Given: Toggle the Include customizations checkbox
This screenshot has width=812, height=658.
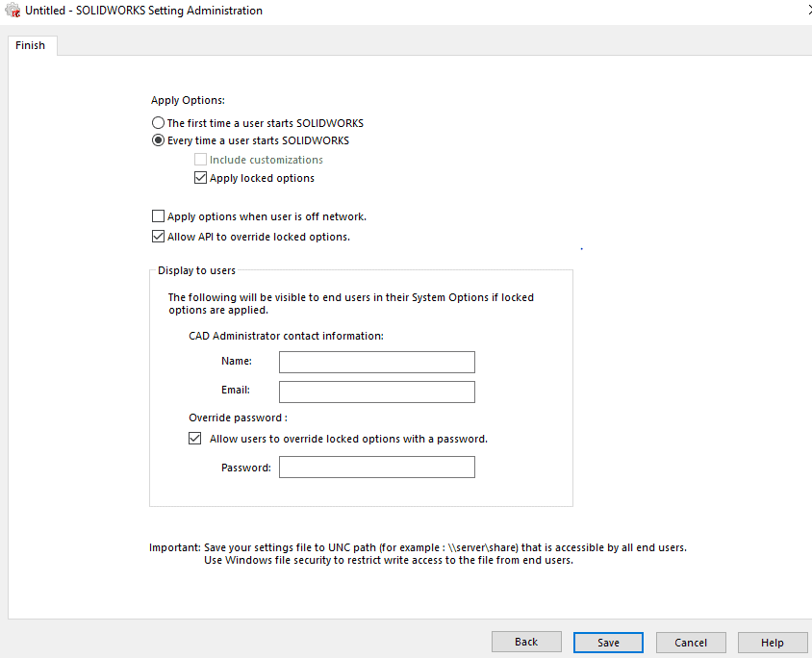Looking at the screenshot, I should (200, 160).
